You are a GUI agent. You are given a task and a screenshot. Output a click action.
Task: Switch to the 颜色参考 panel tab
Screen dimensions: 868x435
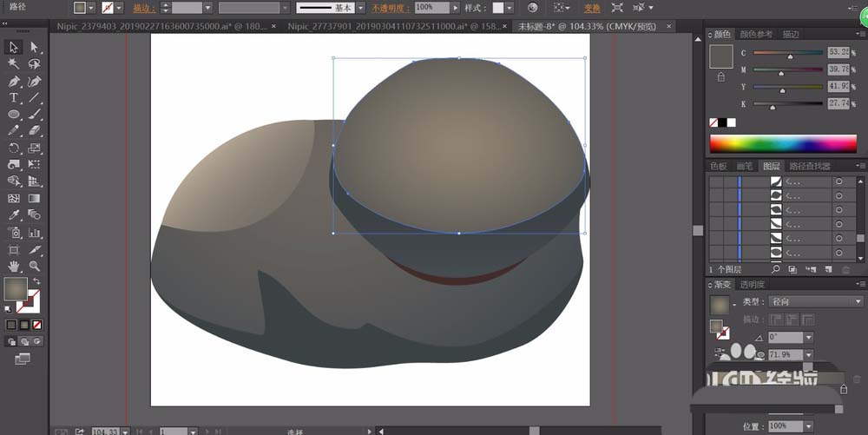(x=756, y=34)
